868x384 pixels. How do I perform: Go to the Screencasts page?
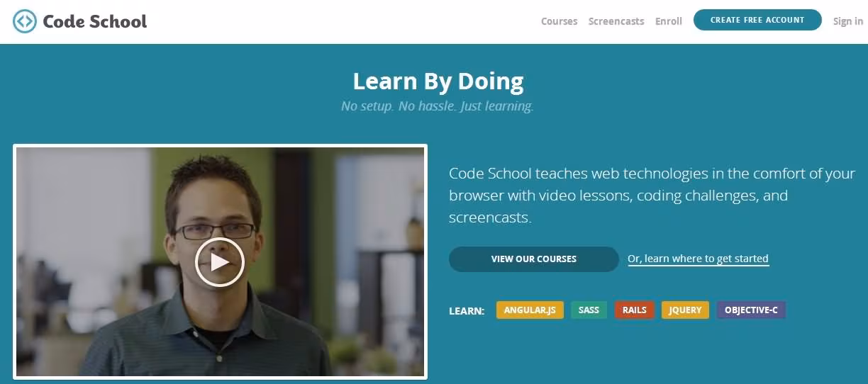pos(616,21)
